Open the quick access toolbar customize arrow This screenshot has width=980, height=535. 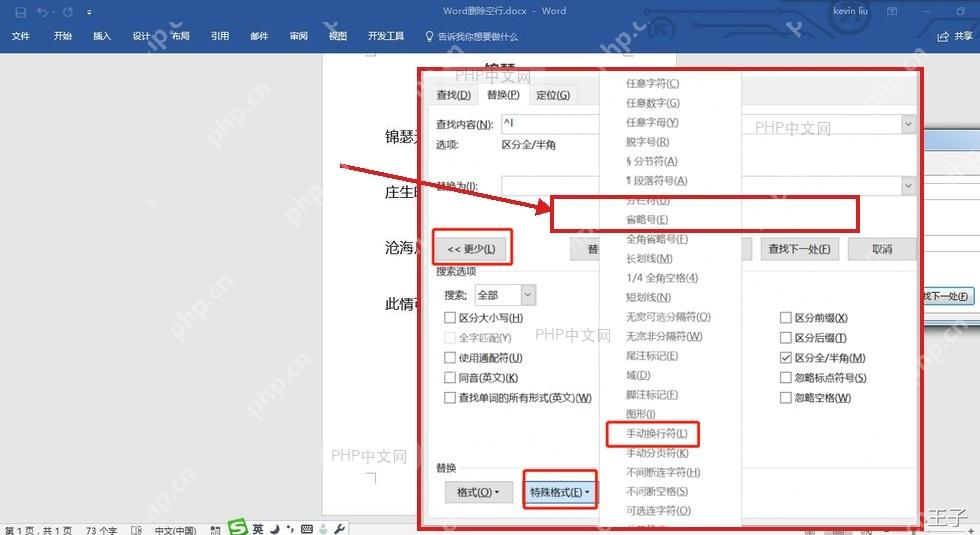(x=89, y=12)
